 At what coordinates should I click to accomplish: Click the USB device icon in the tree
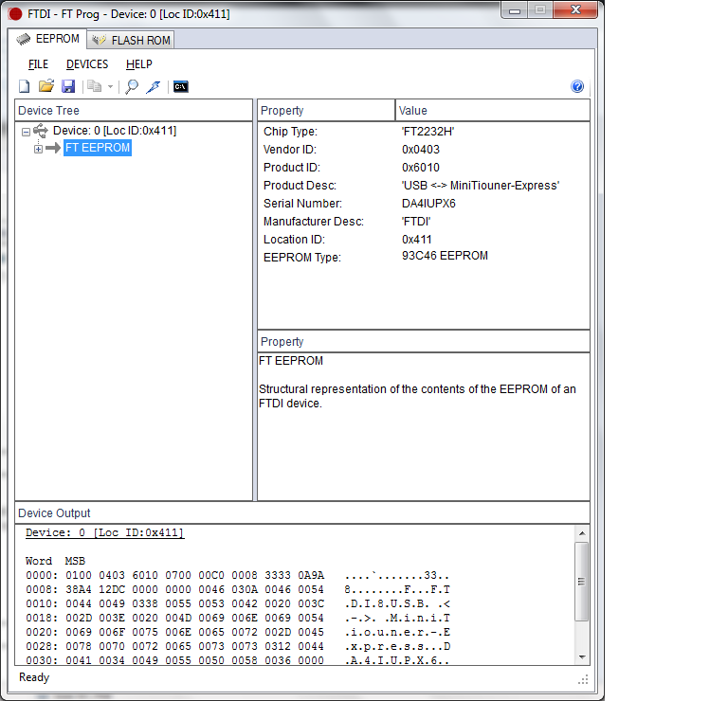pos(41,131)
